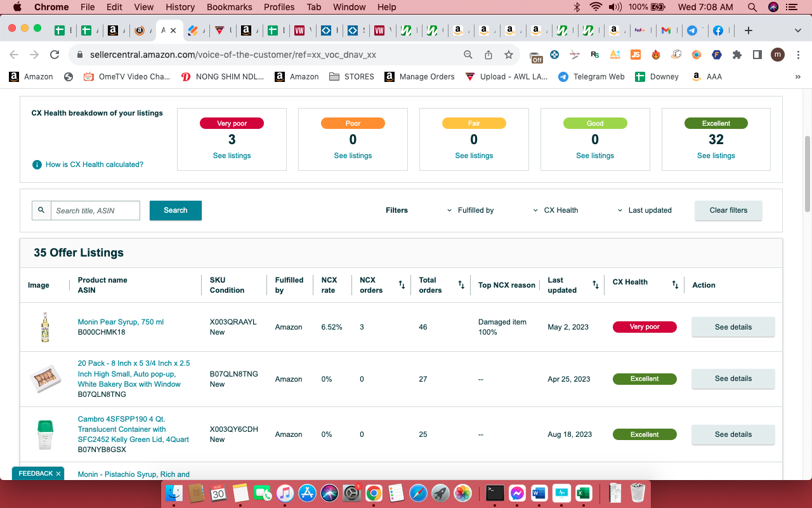Bookmark this page with the star icon
The image size is (812, 508).
pyautogui.click(x=509, y=55)
